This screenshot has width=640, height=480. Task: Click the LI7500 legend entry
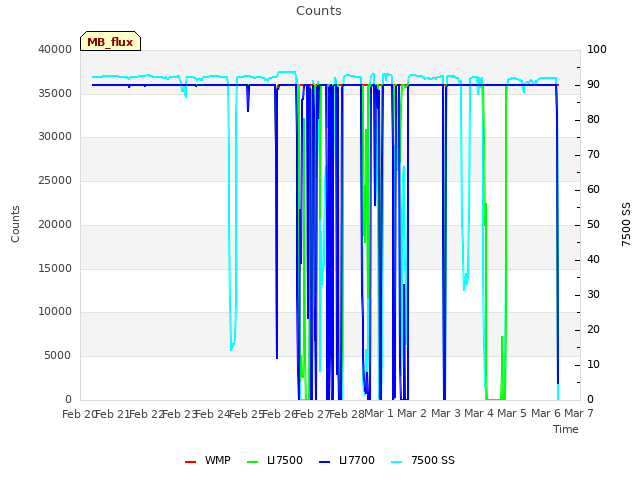[x=275, y=460]
